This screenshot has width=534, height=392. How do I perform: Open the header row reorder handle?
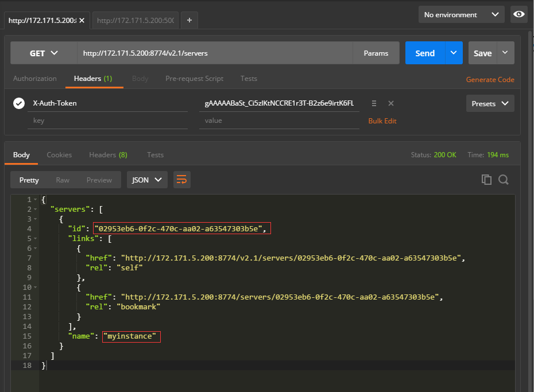pos(374,103)
